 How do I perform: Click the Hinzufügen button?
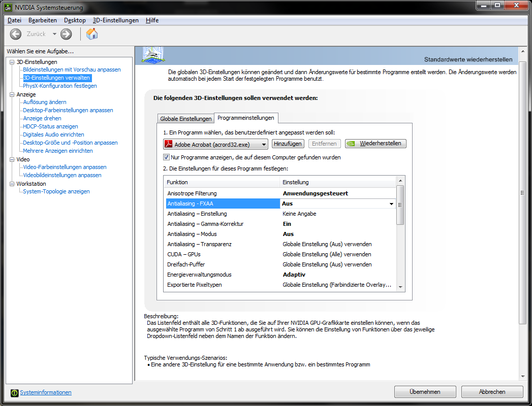click(x=288, y=144)
